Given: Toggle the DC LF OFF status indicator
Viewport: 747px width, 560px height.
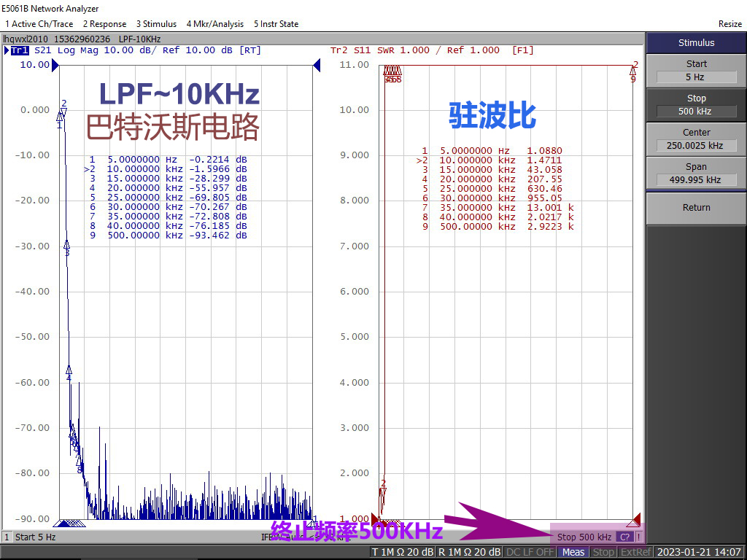Looking at the screenshot, I should click(x=530, y=552).
